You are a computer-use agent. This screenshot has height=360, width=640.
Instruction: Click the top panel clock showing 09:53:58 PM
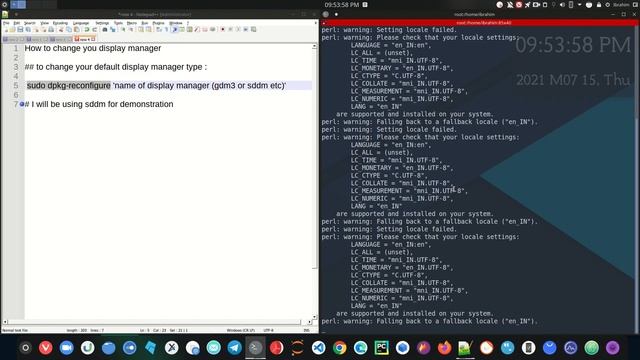pyautogui.click(x=342, y=5)
